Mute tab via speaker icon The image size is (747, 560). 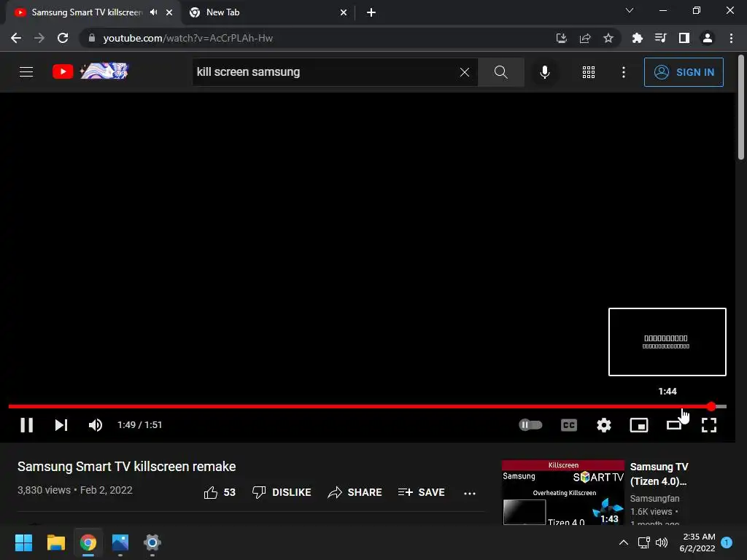[153, 12]
